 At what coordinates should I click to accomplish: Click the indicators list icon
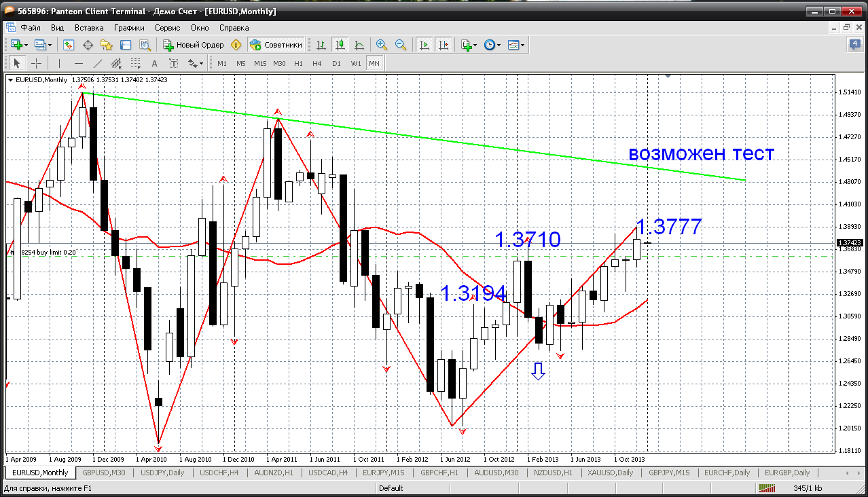click(466, 45)
